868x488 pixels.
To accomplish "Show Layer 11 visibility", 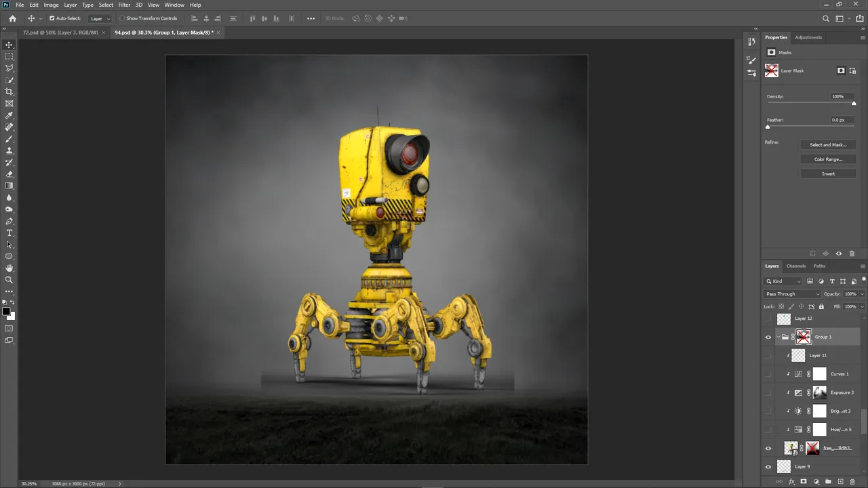I will click(x=768, y=355).
